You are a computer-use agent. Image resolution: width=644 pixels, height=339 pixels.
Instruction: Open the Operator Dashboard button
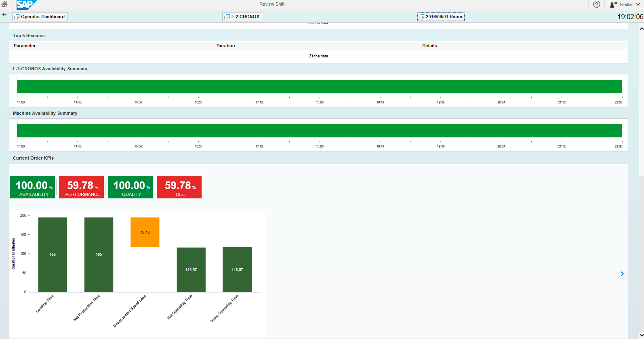(x=40, y=17)
